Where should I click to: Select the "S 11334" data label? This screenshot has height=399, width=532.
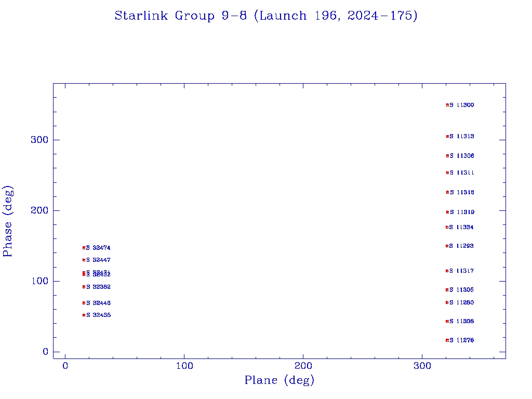point(461,228)
